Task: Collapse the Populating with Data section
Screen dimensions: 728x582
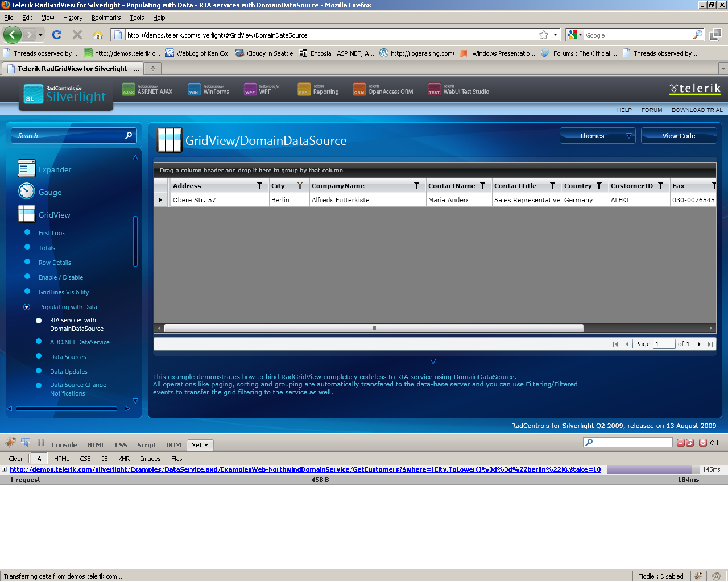Action: pyautogui.click(x=27, y=307)
